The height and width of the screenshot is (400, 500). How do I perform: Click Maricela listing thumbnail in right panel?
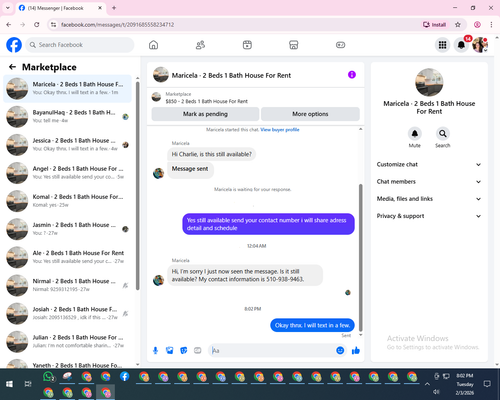tap(429, 82)
